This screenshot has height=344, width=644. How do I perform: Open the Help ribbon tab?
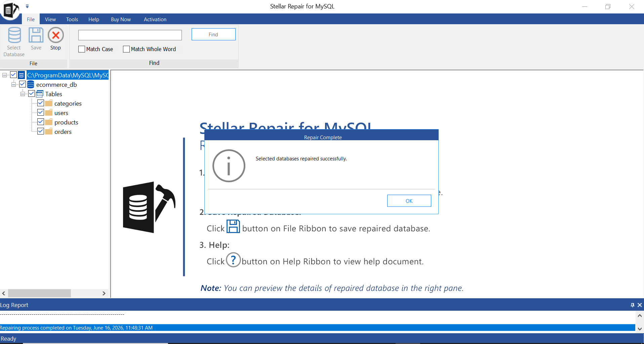(x=94, y=19)
